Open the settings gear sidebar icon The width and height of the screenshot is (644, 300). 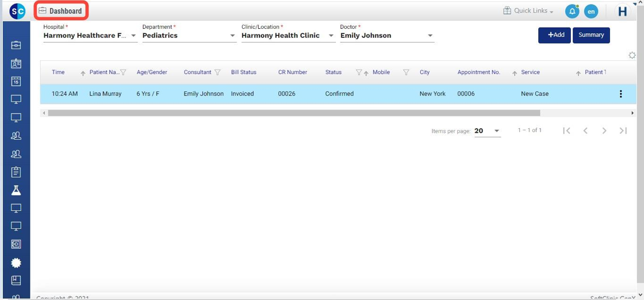(x=16, y=263)
